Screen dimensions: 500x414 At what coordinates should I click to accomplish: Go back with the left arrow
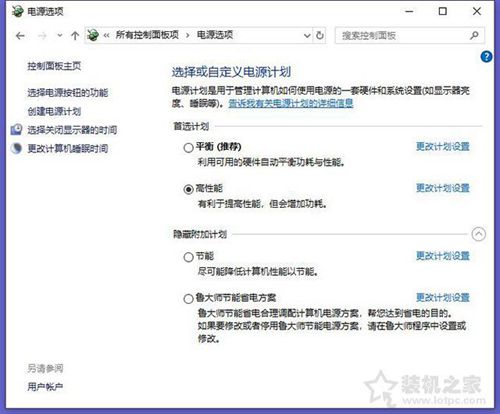[20, 36]
